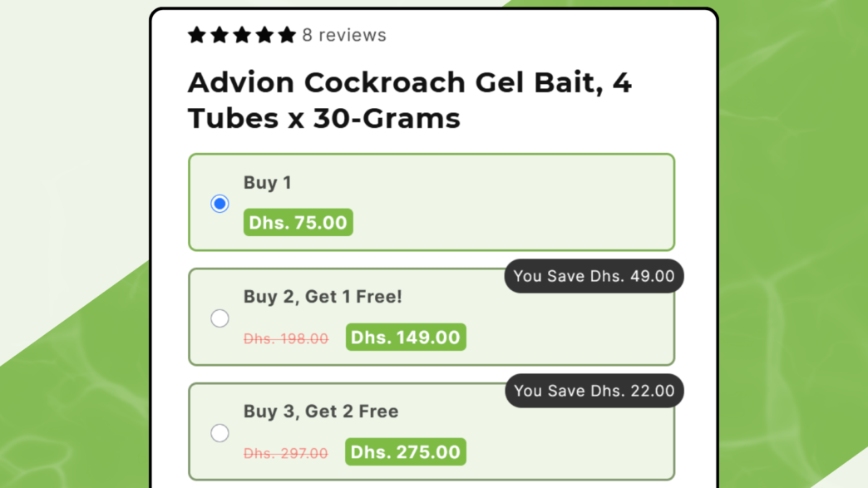This screenshot has width=868, height=488.
Task: Open the 8 reviews link
Action: pyautogui.click(x=343, y=35)
